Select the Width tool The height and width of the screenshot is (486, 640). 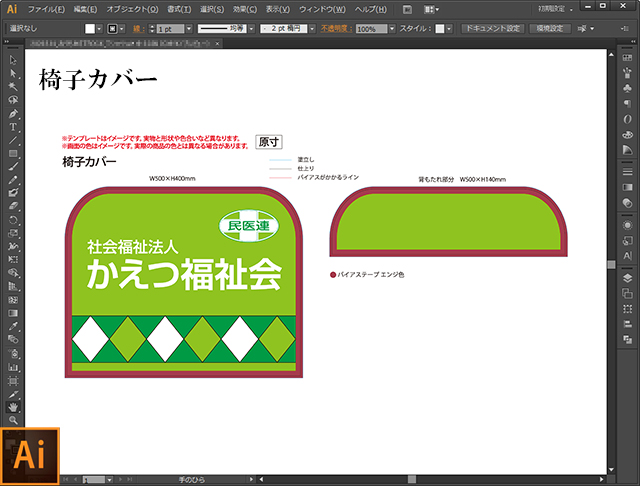pyautogui.click(x=13, y=246)
